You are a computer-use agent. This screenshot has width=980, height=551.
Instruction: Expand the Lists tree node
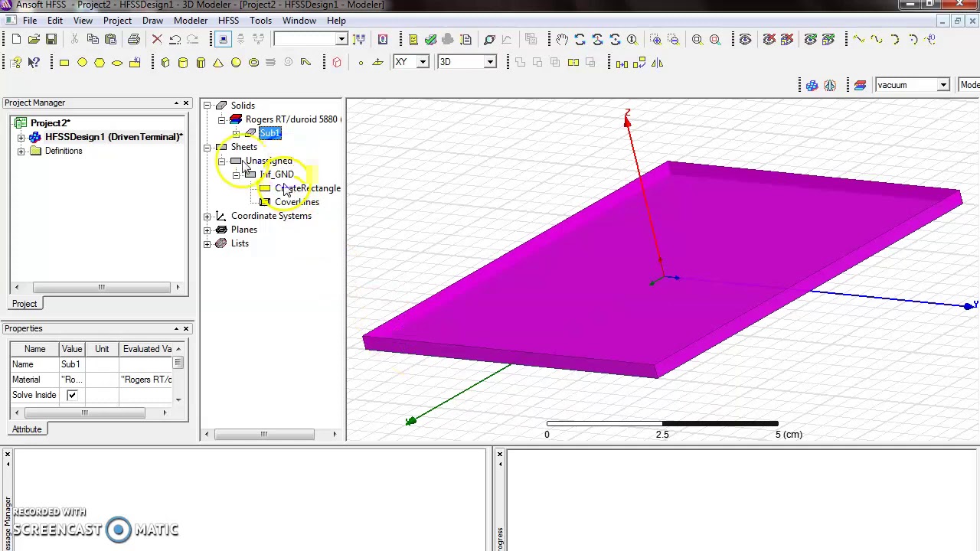[207, 243]
